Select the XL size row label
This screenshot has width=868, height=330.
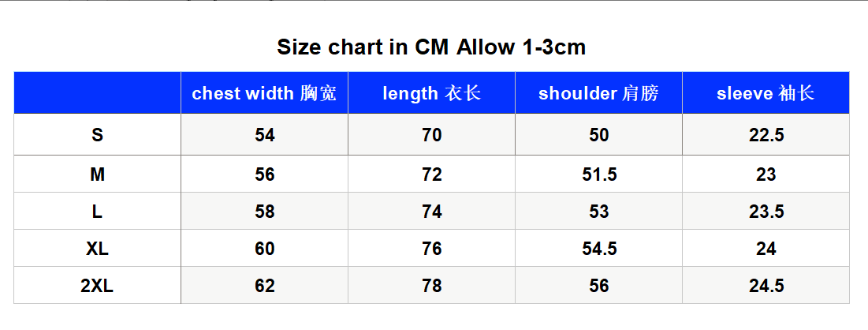coord(98,249)
